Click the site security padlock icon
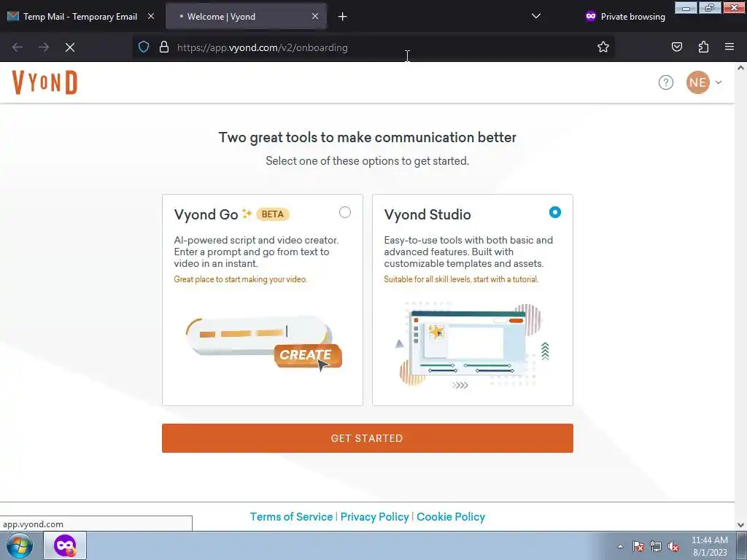 pos(164,47)
